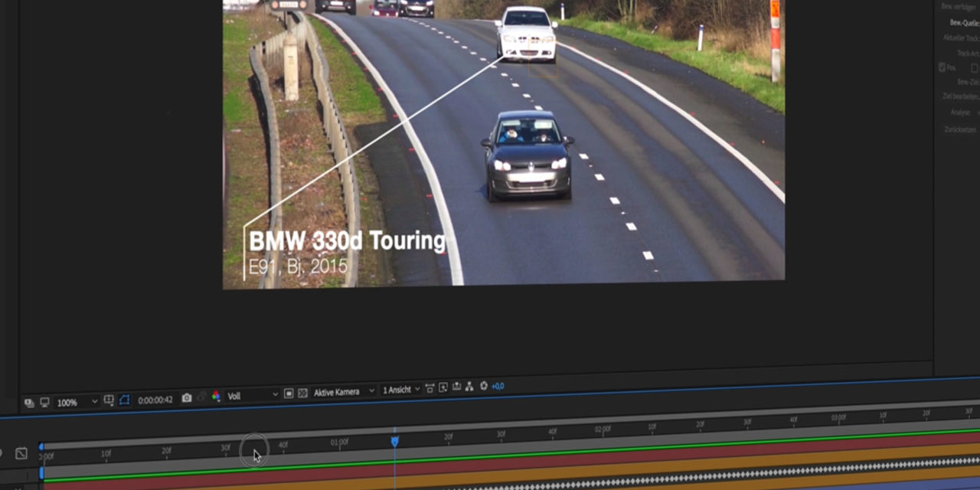980x490 pixels.
Task: Click the reset exposure icon
Action: tap(484, 386)
